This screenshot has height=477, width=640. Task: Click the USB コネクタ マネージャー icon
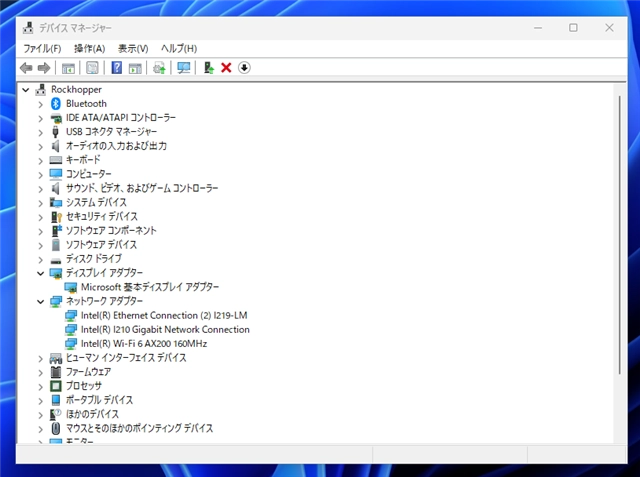(x=56, y=132)
